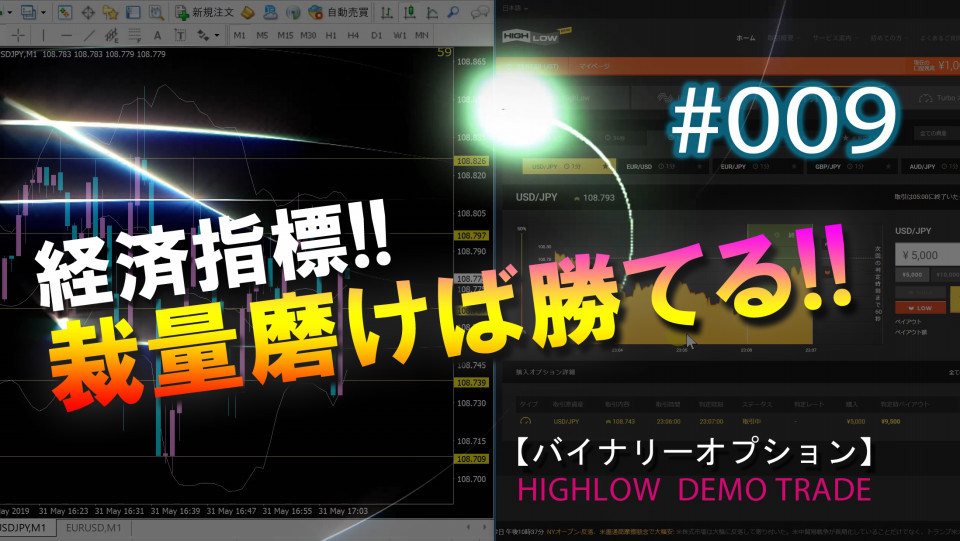Click the red LOW trade button

point(920,307)
